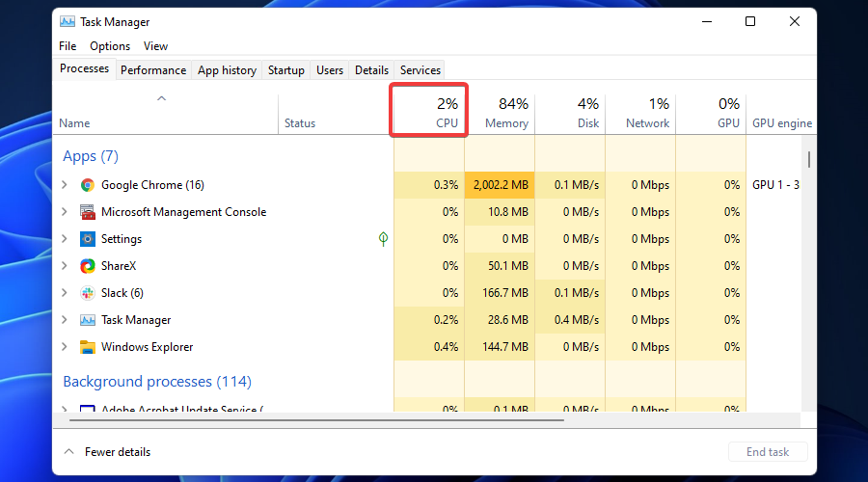Click the Google Chrome app icon
Screen dimensions: 868x482
88,185
